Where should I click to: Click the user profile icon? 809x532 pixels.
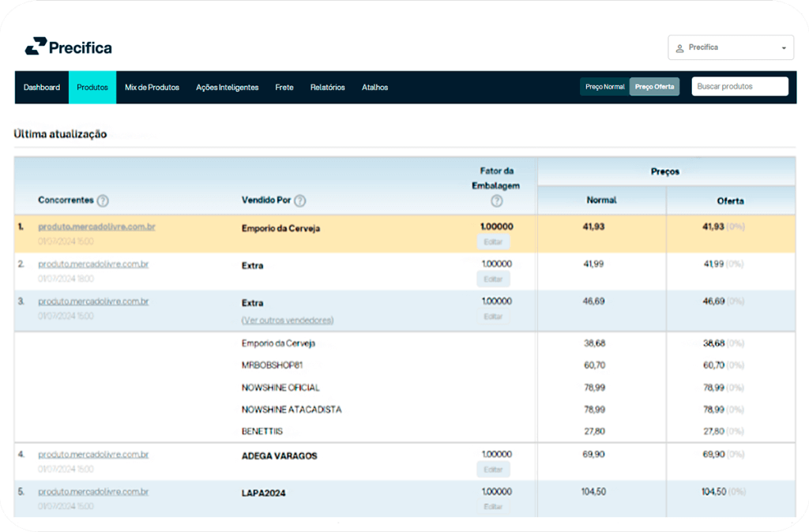(x=679, y=48)
